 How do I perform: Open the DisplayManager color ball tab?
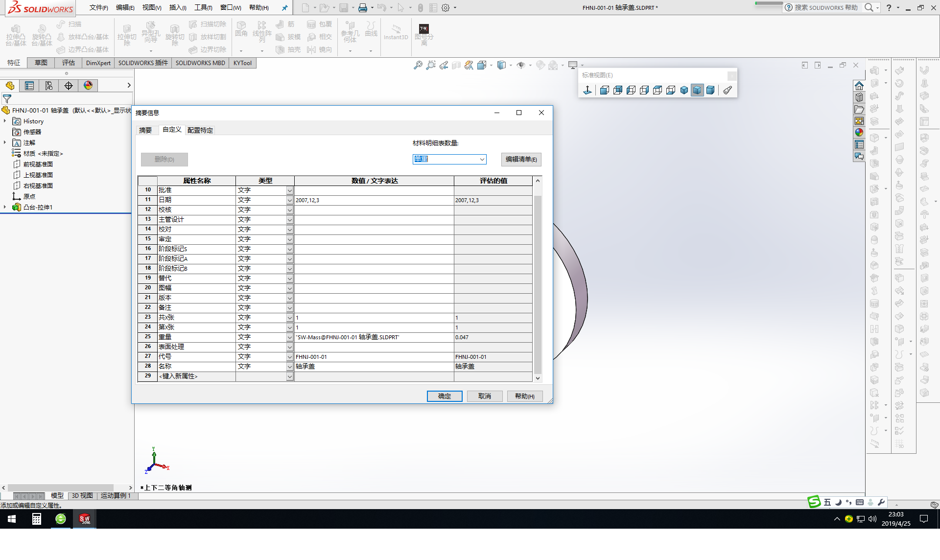click(88, 86)
